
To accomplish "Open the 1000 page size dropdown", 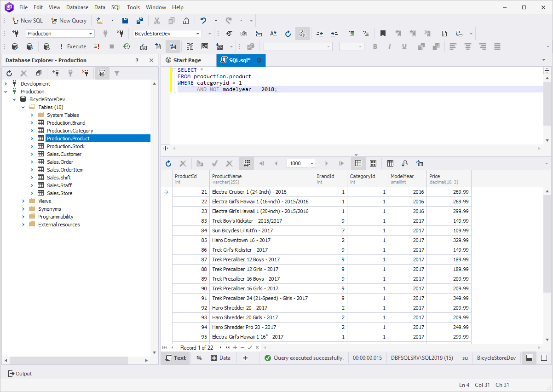I will 312,163.
